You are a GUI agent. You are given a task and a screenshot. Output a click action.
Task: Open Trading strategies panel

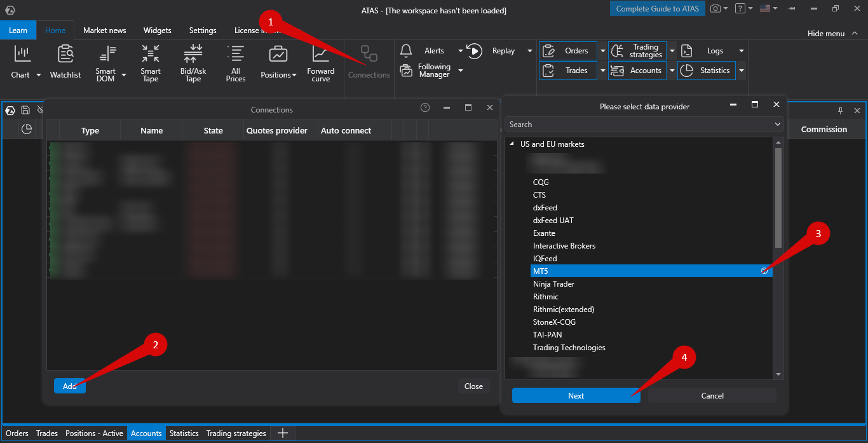click(x=637, y=51)
